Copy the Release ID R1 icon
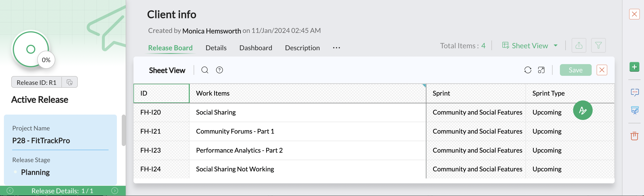The height and width of the screenshot is (196, 644). [69, 82]
